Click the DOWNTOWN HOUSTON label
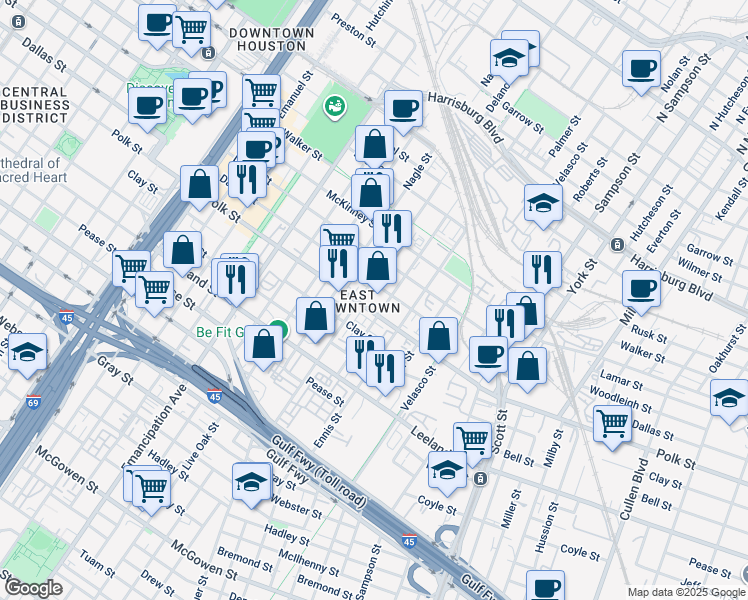Screen dimensions: 748x600 point(271,40)
